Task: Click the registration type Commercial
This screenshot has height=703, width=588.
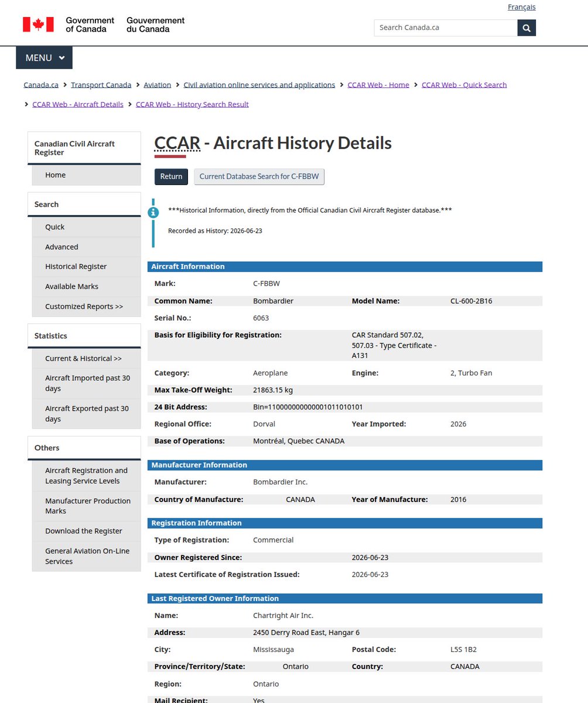Action: [274, 540]
